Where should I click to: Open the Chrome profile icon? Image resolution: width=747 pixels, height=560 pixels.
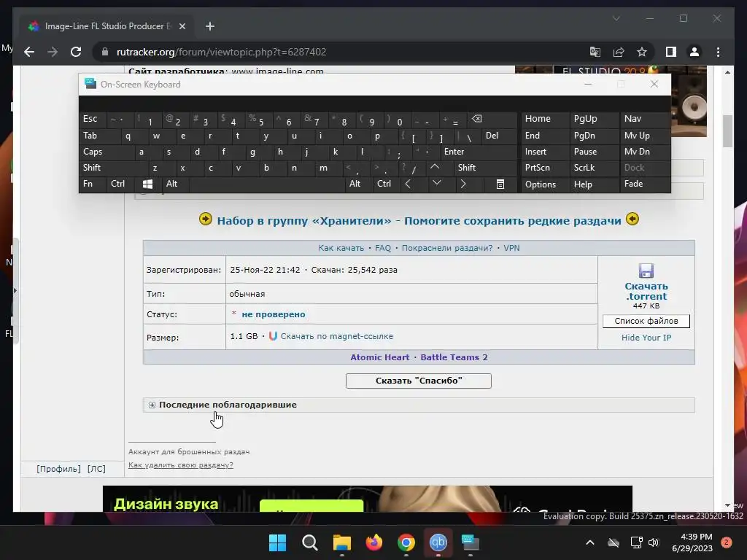[694, 52]
